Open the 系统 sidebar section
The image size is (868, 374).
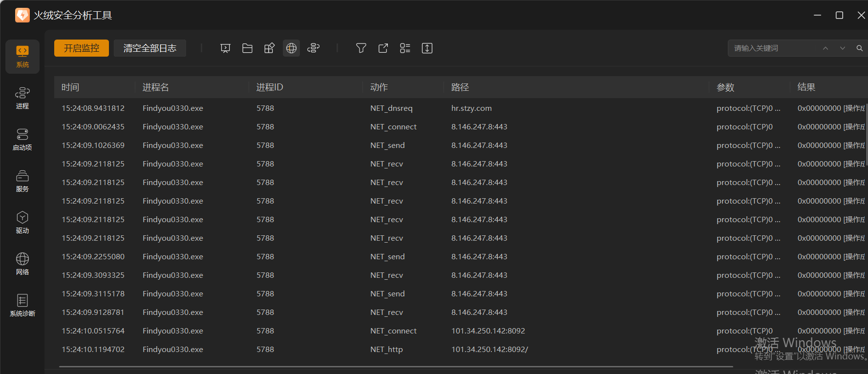(x=22, y=57)
